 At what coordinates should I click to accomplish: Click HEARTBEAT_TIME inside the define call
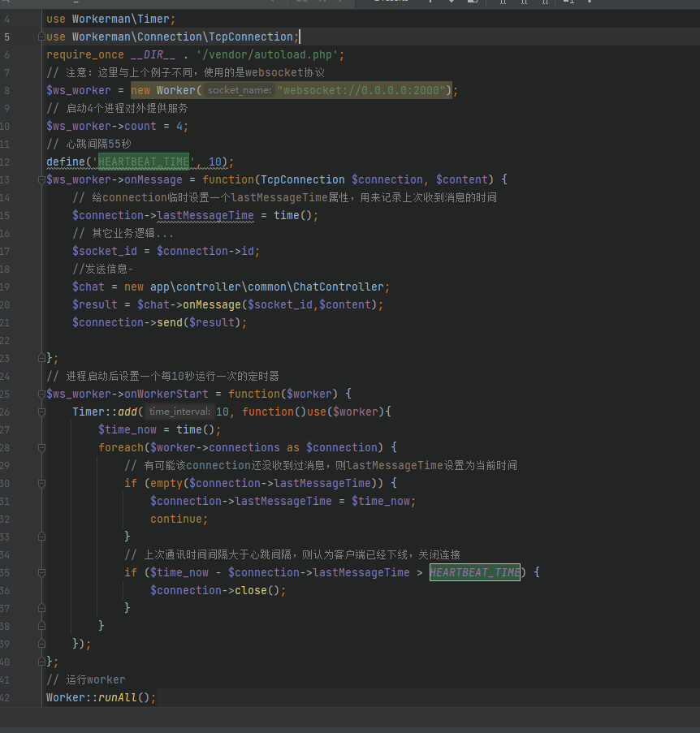(144, 162)
